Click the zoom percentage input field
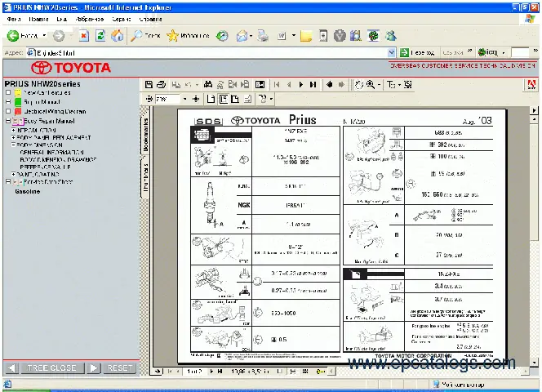Screen dimensions: 542x392 click(167, 100)
